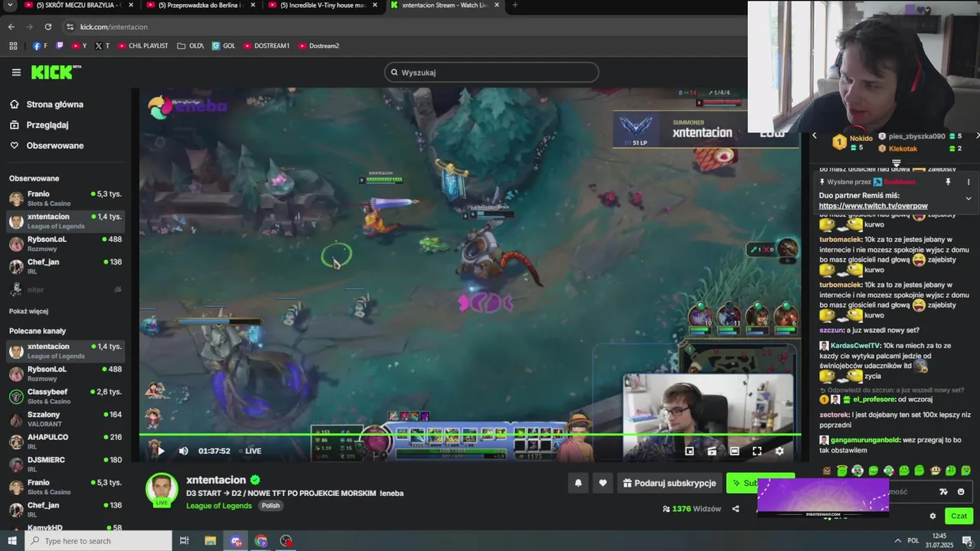Open Chef_jan channel under Obserwowane

65,266
